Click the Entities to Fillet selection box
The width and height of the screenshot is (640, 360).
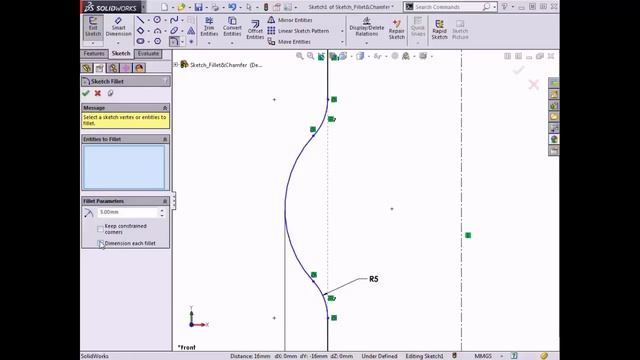click(x=124, y=167)
